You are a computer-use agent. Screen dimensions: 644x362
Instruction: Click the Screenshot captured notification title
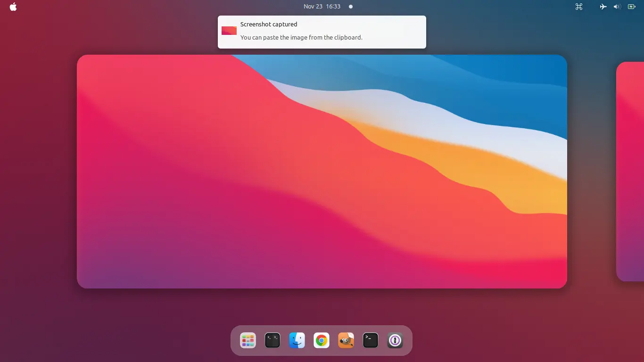(269, 24)
